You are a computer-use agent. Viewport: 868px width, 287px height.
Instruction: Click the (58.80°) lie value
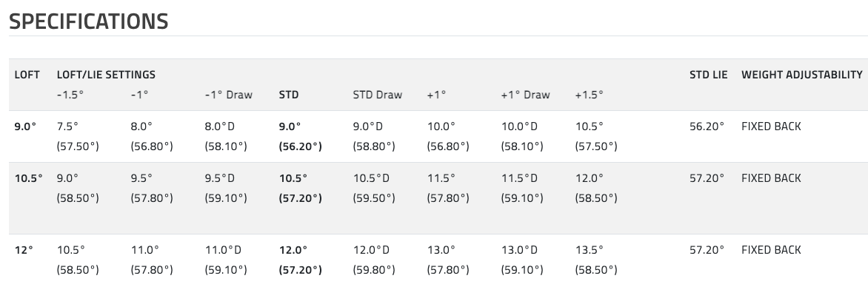[374, 146]
